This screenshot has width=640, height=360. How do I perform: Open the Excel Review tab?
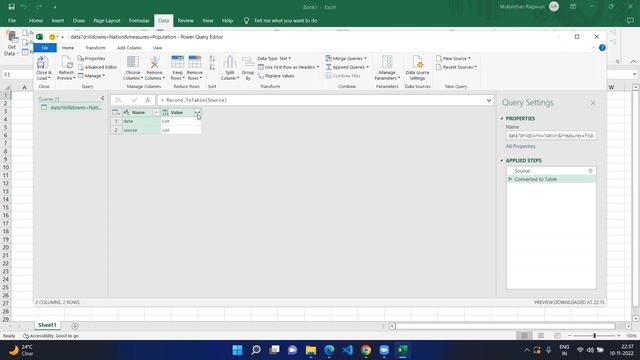point(185,20)
